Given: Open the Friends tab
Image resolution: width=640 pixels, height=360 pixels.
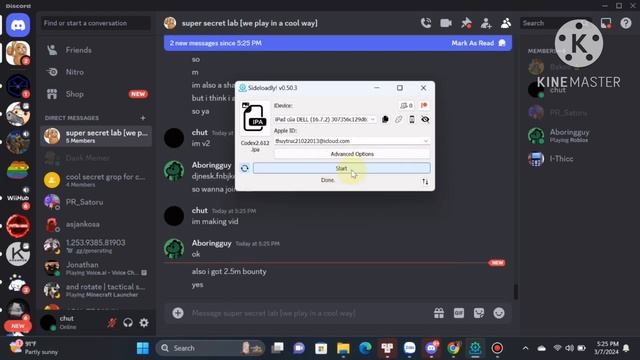Looking at the screenshot, I should (x=96, y=50).
